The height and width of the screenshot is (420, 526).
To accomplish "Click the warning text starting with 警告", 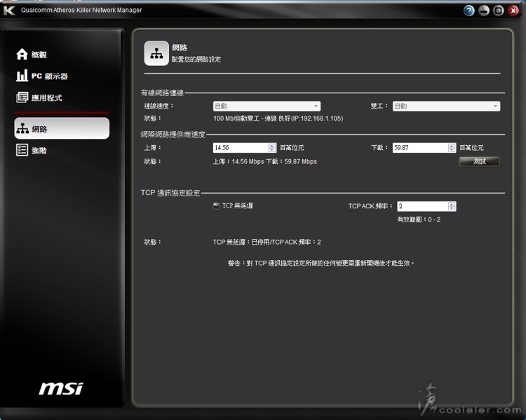I will click(x=321, y=263).
